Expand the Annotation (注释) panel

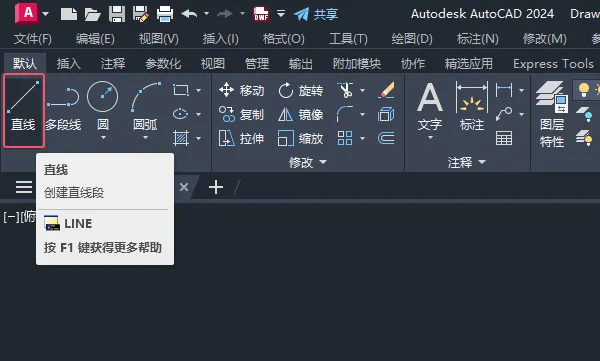pyautogui.click(x=466, y=162)
